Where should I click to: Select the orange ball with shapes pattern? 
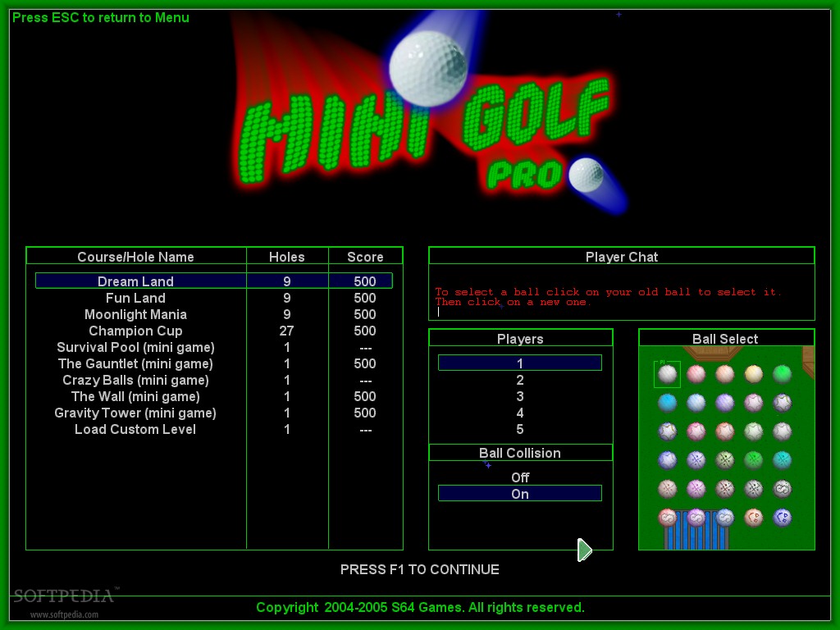tap(754, 518)
